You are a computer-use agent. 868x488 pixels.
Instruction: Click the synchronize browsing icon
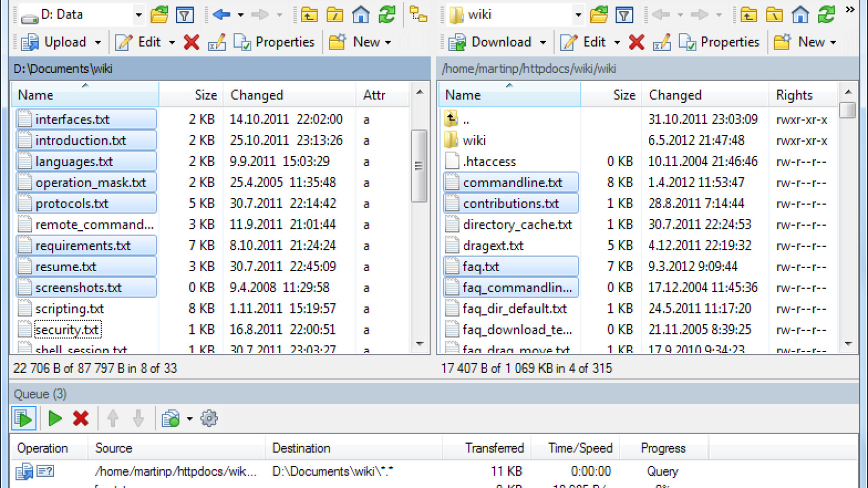coord(418,15)
